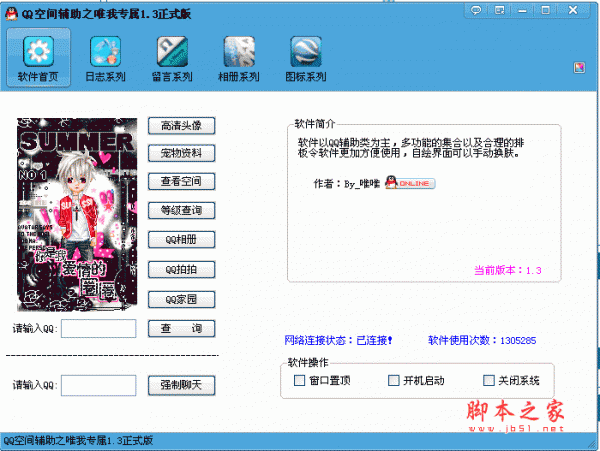Click the 查看空间 button

[x=181, y=181]
